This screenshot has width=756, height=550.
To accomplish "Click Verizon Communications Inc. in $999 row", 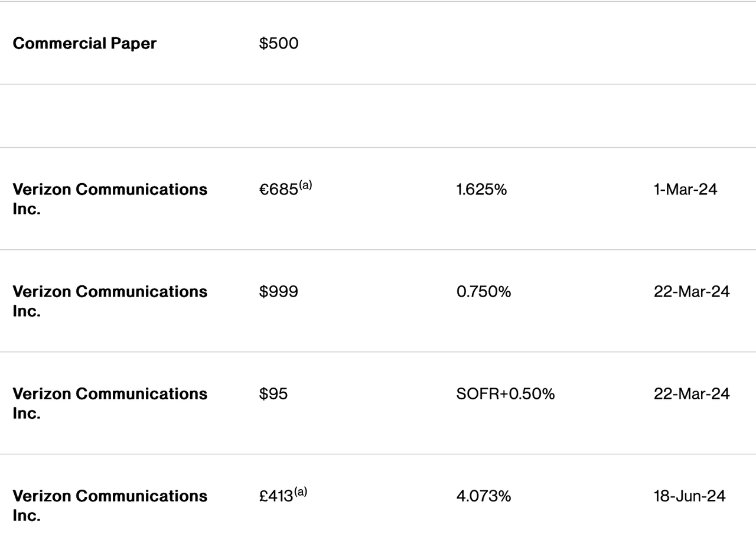I will (110, 301).
